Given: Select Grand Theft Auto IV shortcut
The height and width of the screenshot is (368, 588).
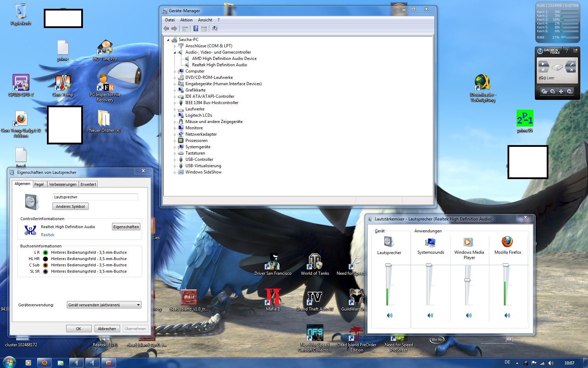Looking at the screenshot, I should pos(315,300).
